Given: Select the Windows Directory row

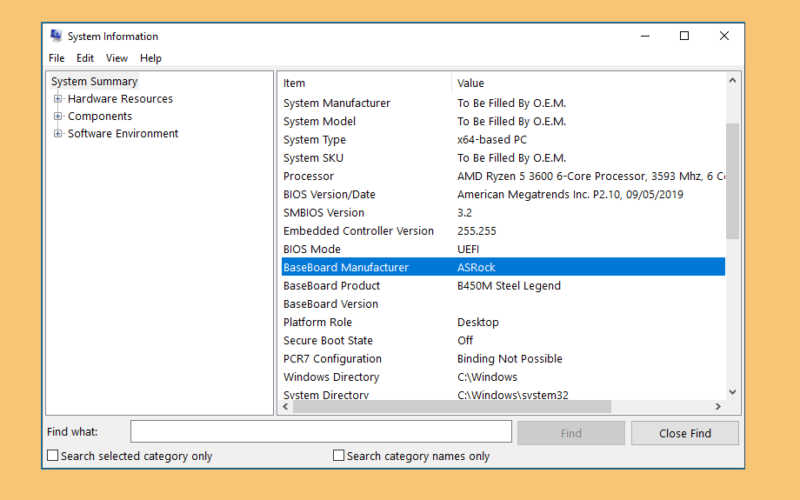Looking at the screenshot, I should click(x=503, y=377).
